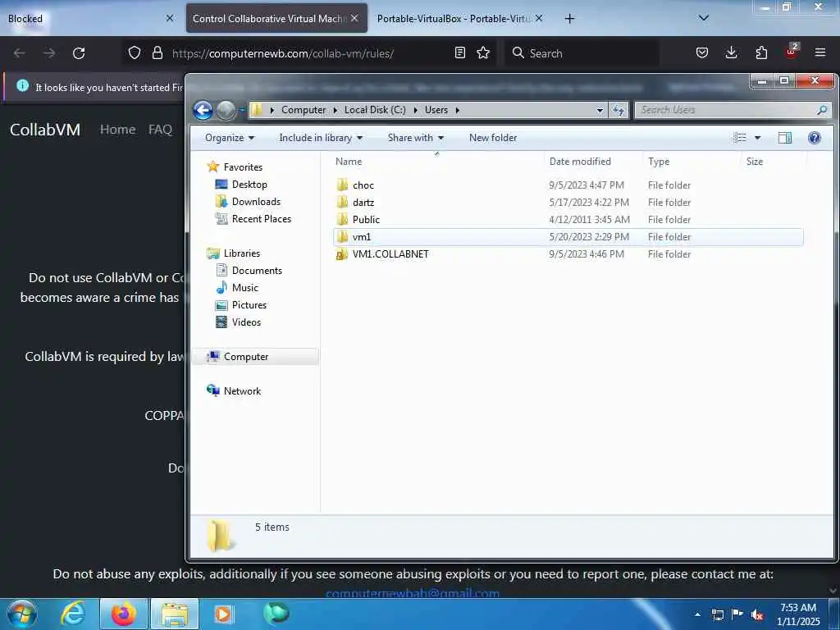
Task: Click the Users breadcrumb segment
Action: point(436,110)
